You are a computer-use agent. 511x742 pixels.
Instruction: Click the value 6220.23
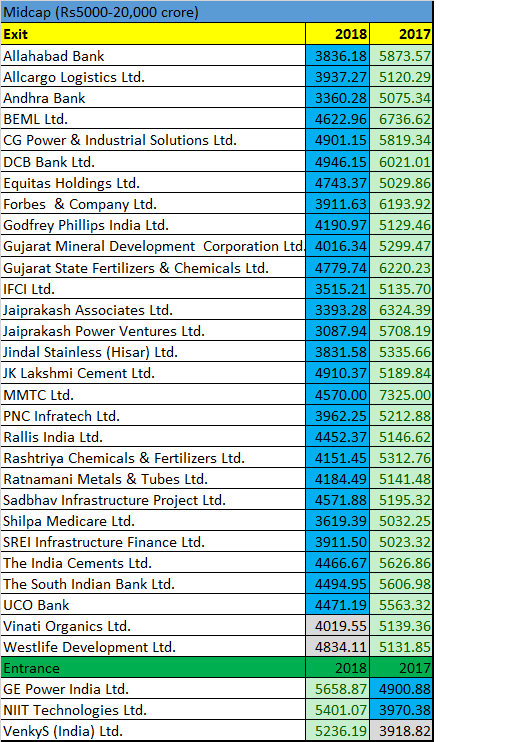401,268
